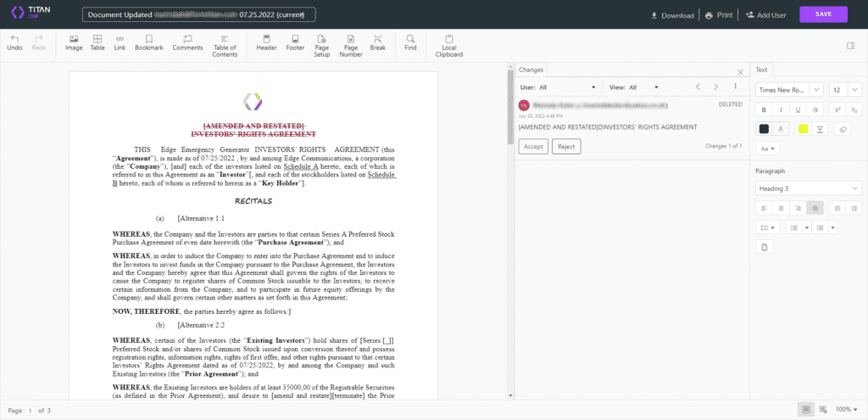Click the Undo arrow
Viewport: 868px width, 420px height.
(14, 42)
